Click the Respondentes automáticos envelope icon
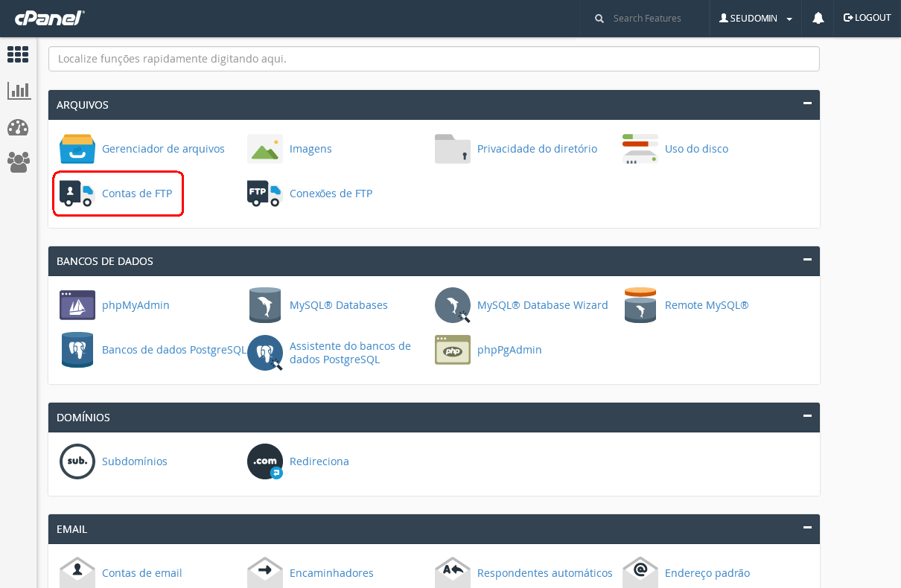 453,572
